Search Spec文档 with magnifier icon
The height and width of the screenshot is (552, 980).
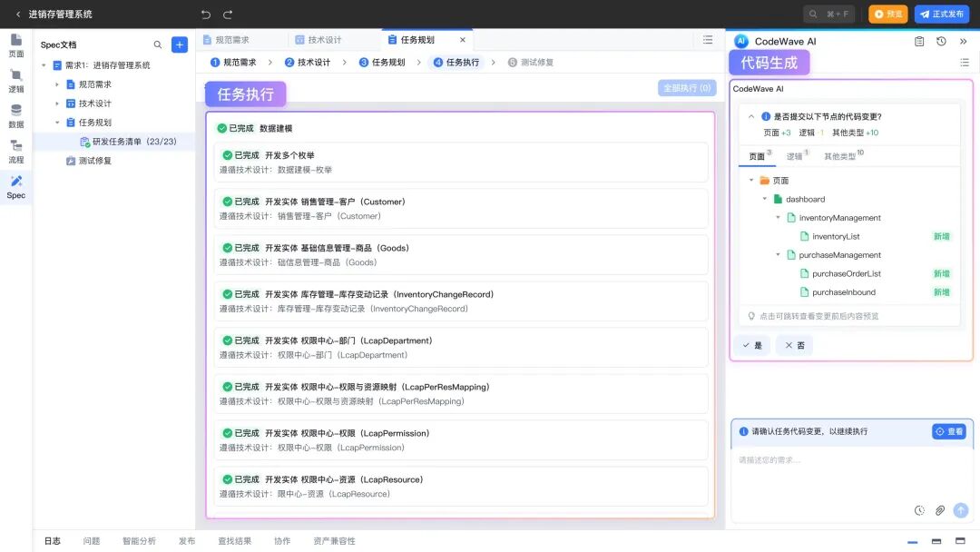(x=158, y=44)
